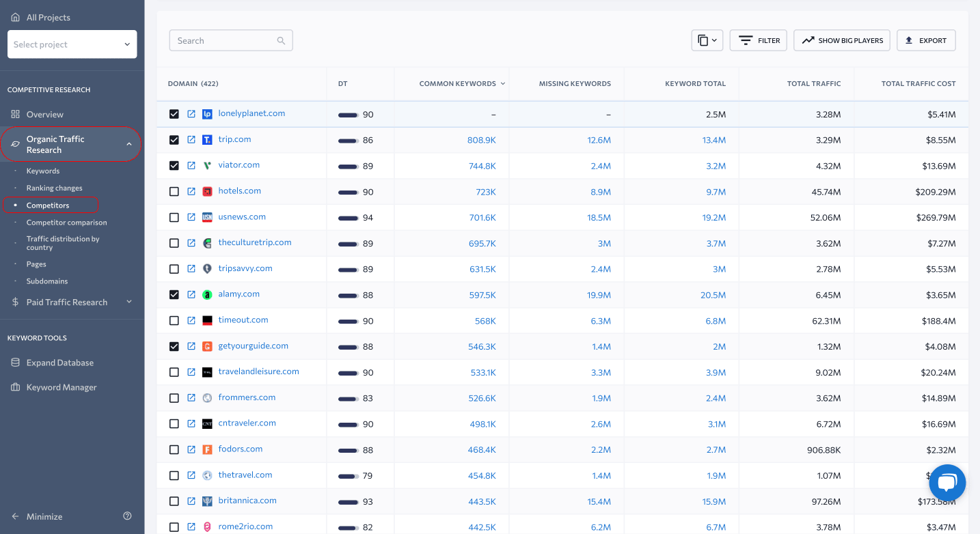Open external link icon for rome2rio.com
Screen dimensions: 980x534
coord(191,527)
